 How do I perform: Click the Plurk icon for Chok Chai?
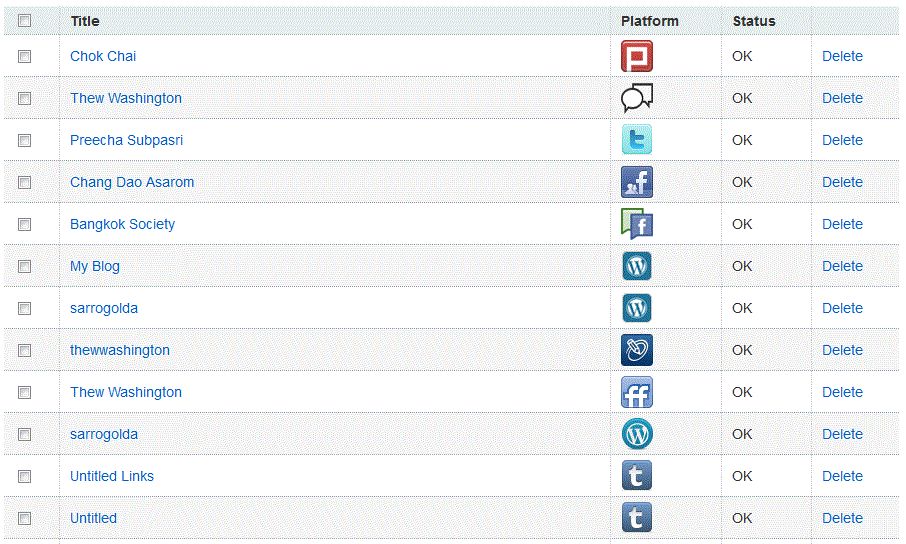coord(637,56)
